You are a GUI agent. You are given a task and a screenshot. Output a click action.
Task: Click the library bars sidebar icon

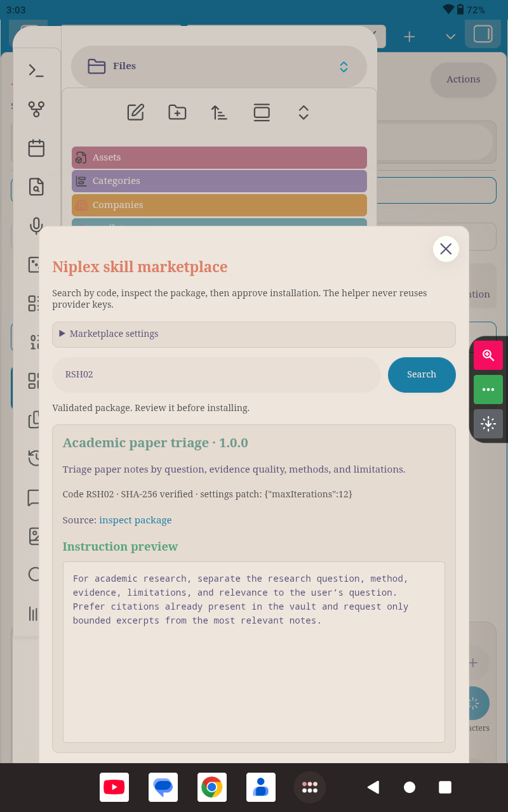(34, 613)
